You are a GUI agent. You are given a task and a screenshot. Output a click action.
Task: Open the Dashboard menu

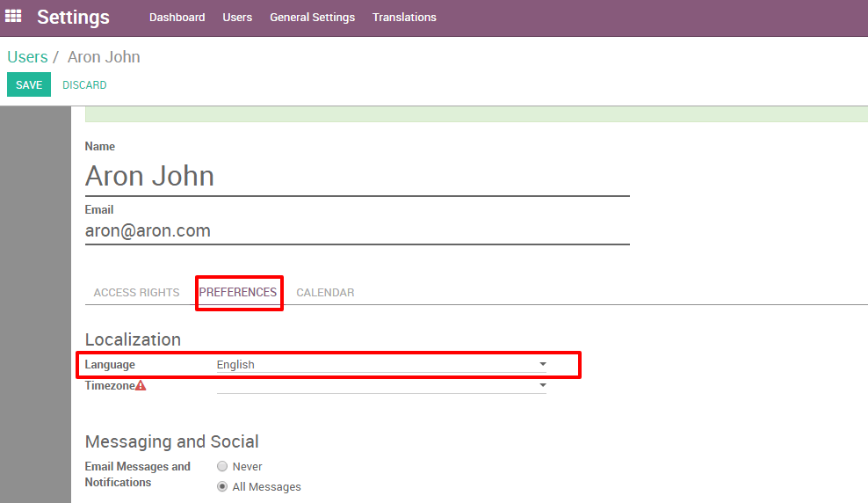[177, 18]
